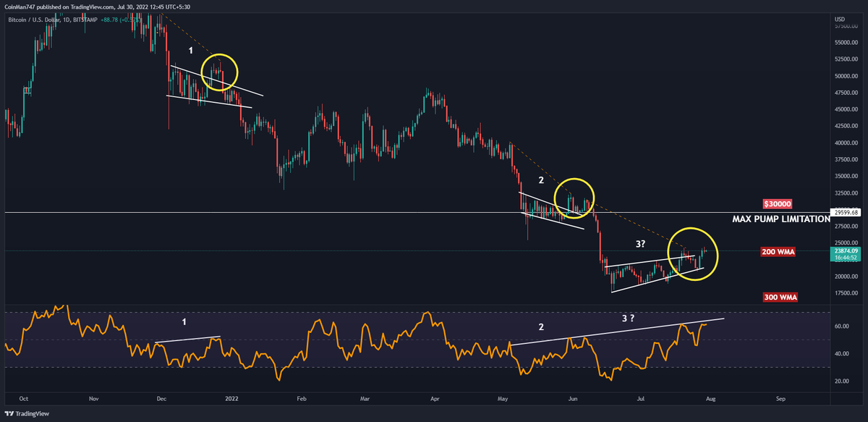The height and width of the screenshot is (422, 868).
Task: Click the Jun label on the time axis
Action: point(573,398)
